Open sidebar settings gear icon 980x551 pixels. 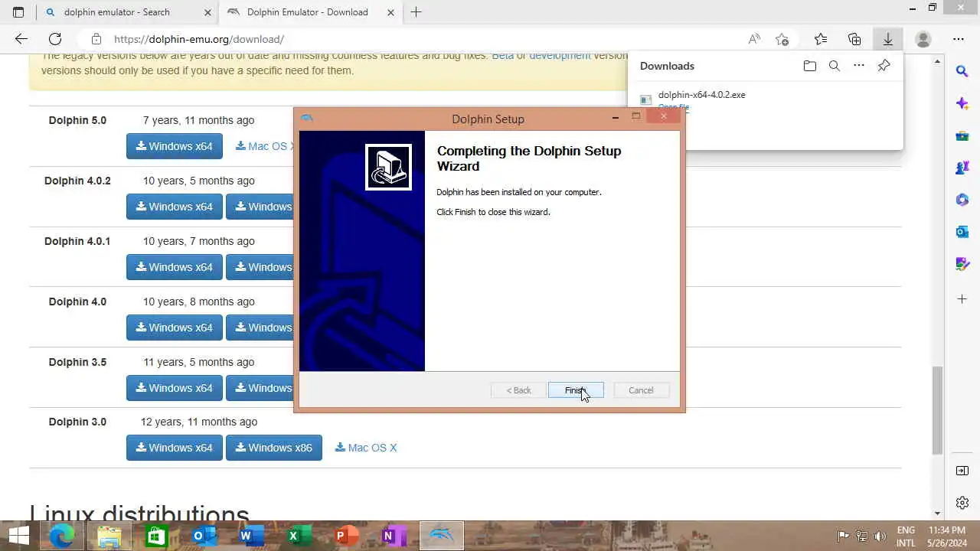(962, 503)
